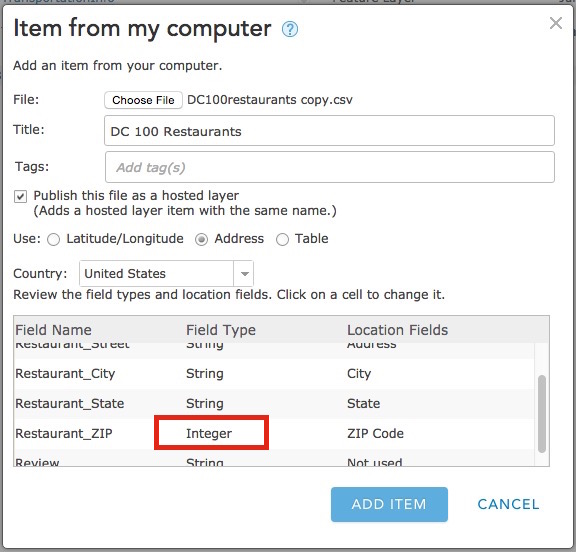Click the CANCEL link
The height and width of the screenshot is (552, 576).
coord(508,504)
